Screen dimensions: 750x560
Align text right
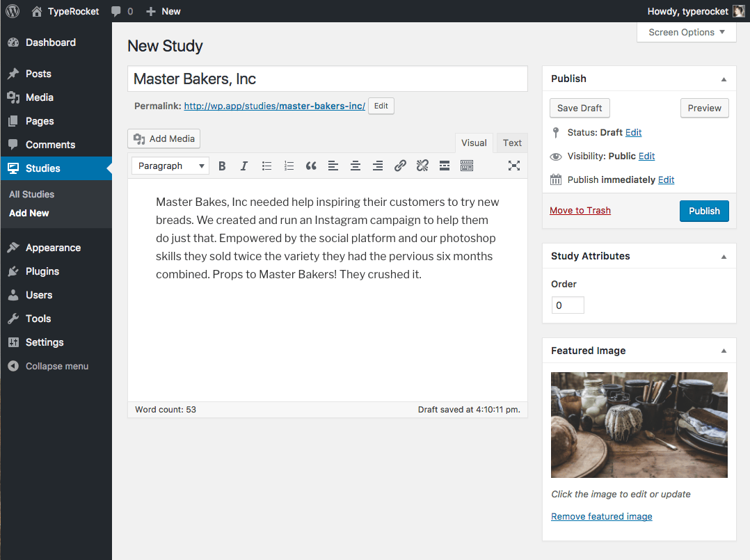coord(378,166)
